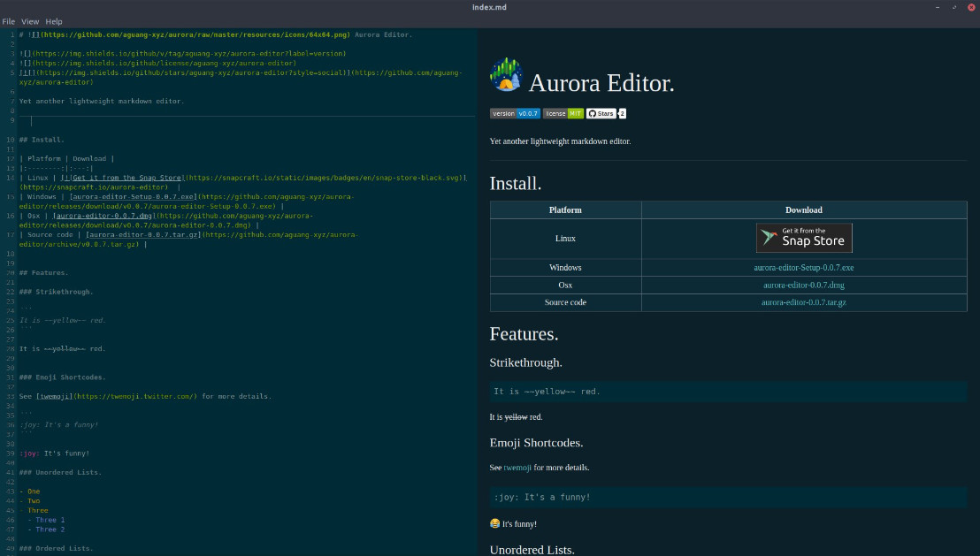The height and width of the screenshot is (556, 980).
Task: Select the 'Osx' table cell in preview
Action: coord(566,285)
